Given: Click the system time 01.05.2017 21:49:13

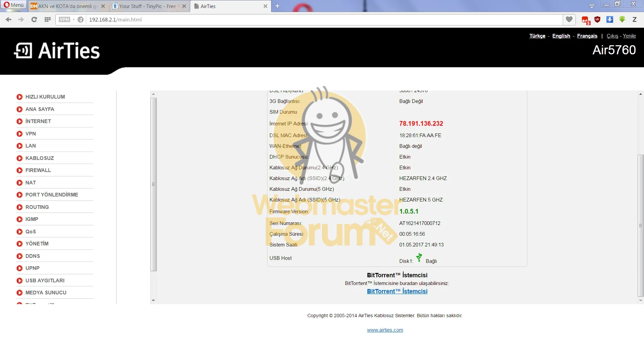Looking at the screenshot, I should point(422,245).
